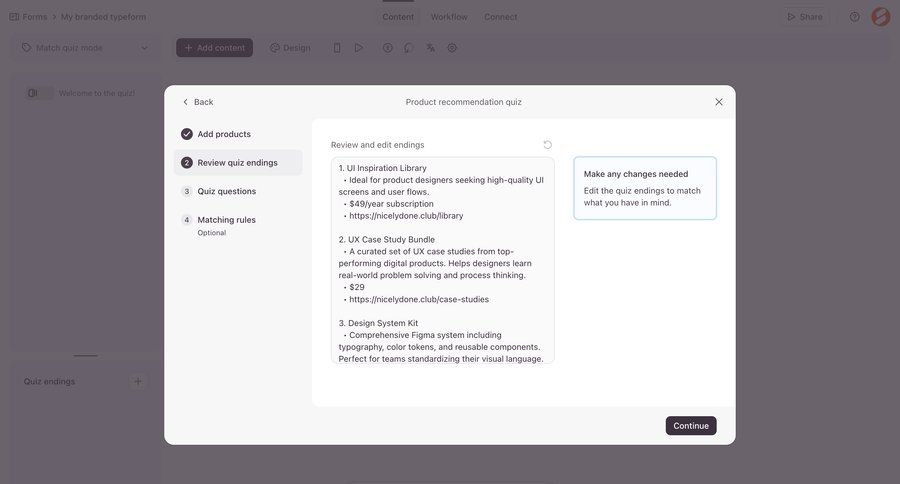
Task: Click the Continue button
Action: coord(690,425)
